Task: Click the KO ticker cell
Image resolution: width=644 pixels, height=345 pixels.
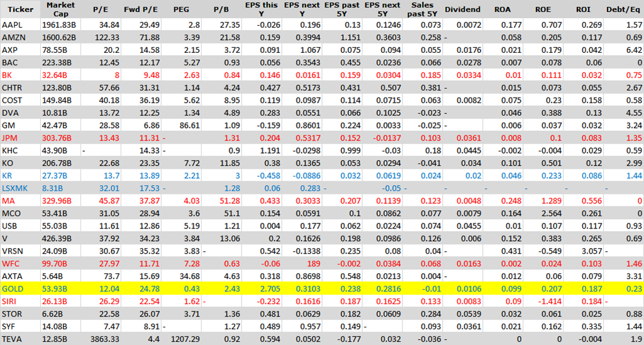Action: click(x=21, y=163)
